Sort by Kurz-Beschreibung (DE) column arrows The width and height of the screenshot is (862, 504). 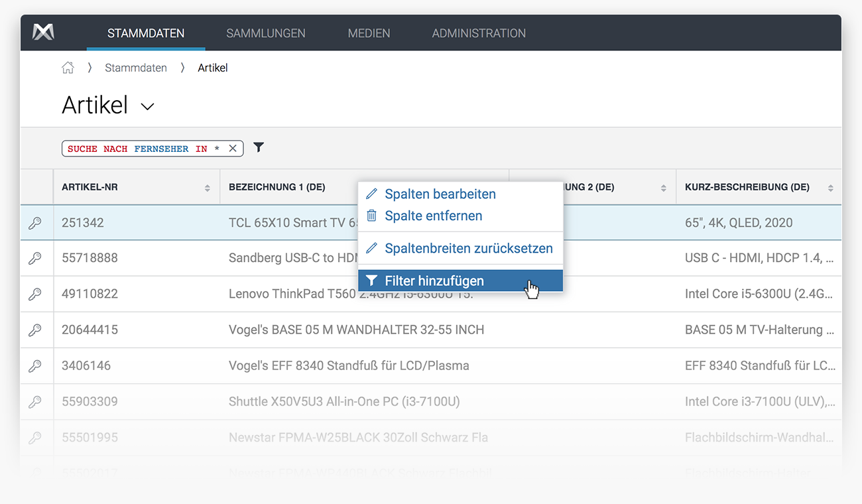(x=830, y=188)
